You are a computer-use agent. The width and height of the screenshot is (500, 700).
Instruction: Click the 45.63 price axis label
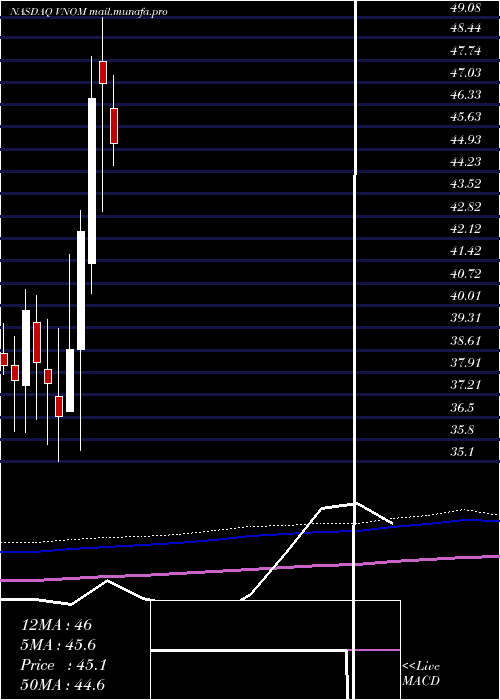466,117
